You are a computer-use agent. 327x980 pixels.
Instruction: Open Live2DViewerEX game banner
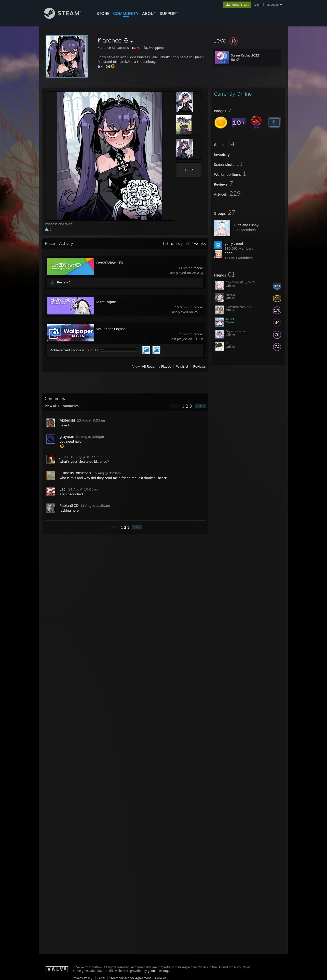71,266
